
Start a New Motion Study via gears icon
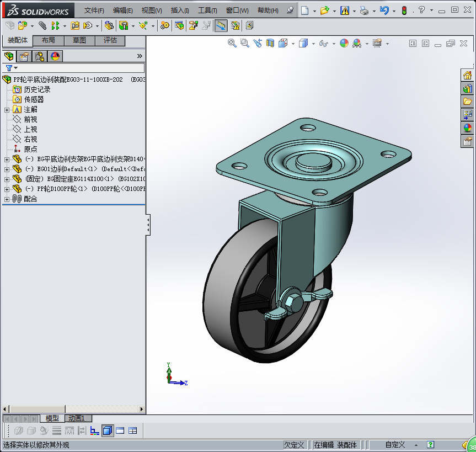tap(165, 25)
